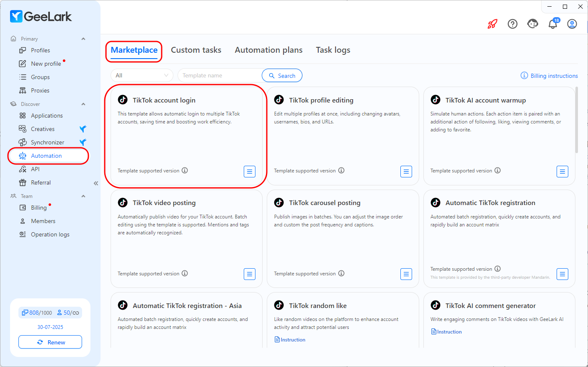This screenshot has width=588, height=367.
Task: Click the vertical scrollbar of template list
Action: (x=577, y=120)
